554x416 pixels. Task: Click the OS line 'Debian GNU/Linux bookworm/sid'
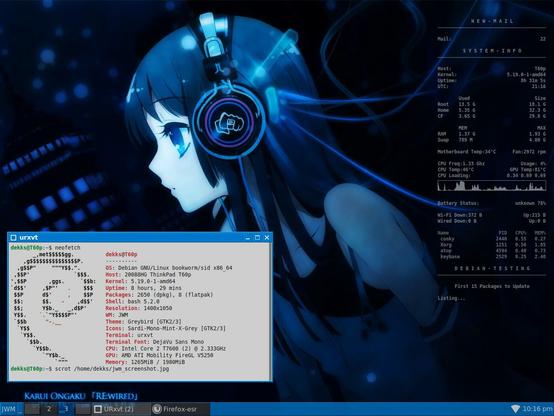tap(169, 268)
